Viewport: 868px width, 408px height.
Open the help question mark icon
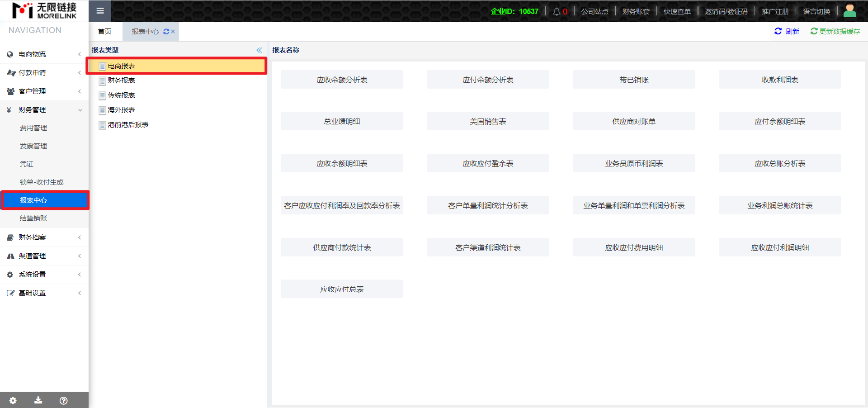tap(64, 400)
